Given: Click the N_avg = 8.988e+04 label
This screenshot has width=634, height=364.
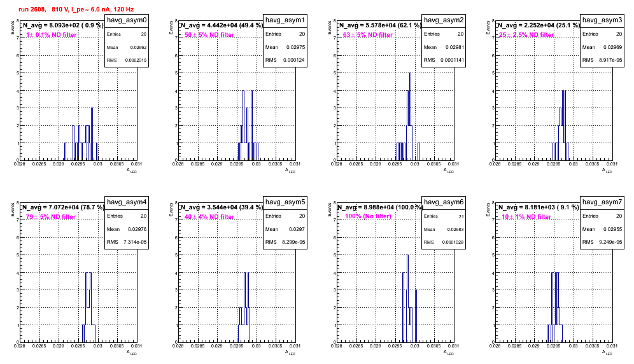Looking at the screenshot, I should tap(379, 207).
